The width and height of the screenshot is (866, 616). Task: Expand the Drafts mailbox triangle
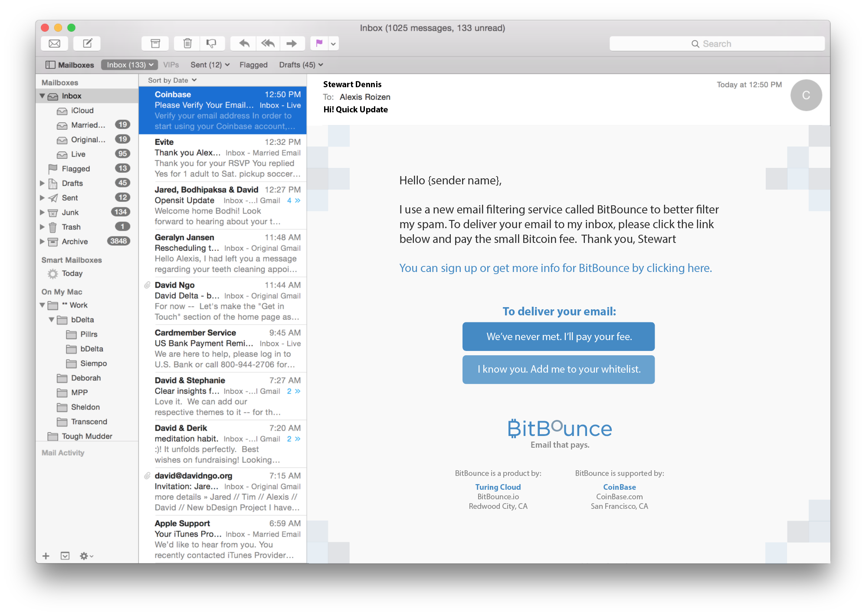click(42, 183)
